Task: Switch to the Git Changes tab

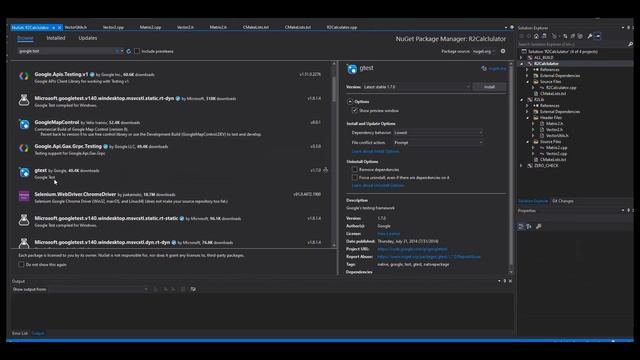Action: [563, 201]
